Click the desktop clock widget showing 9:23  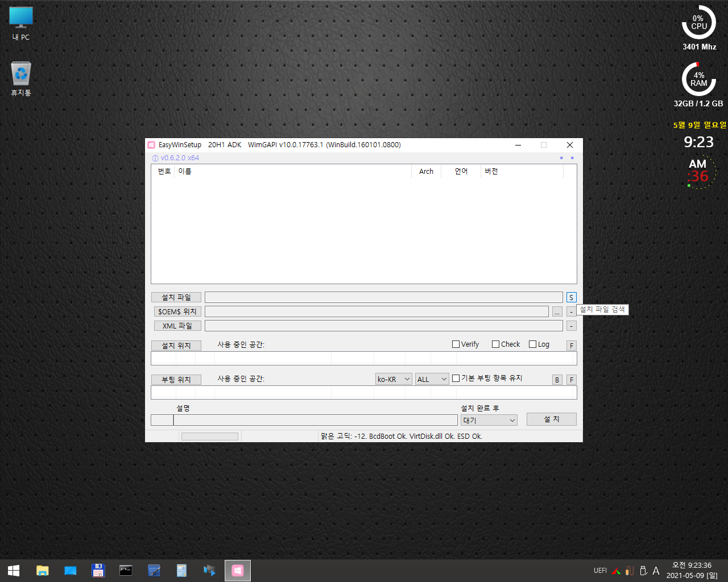click(699, 142)
